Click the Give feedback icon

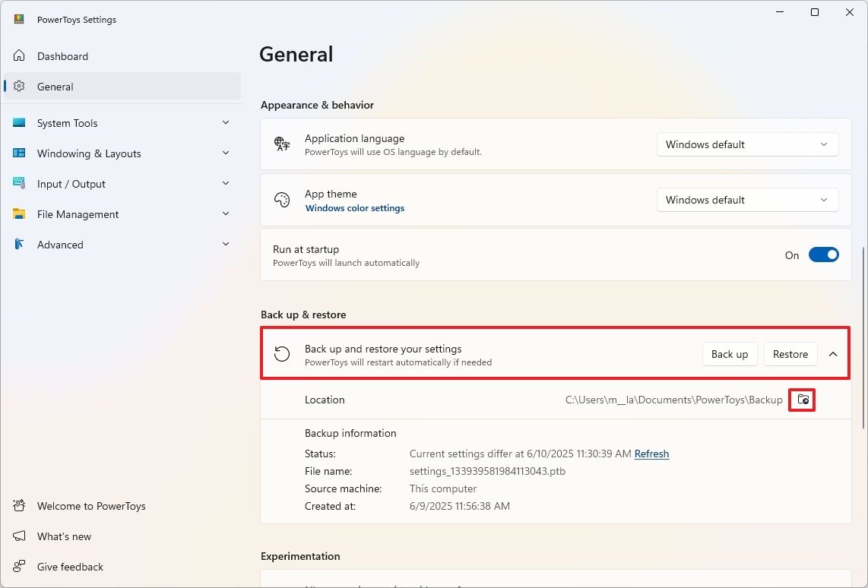(x=18, y=566)
